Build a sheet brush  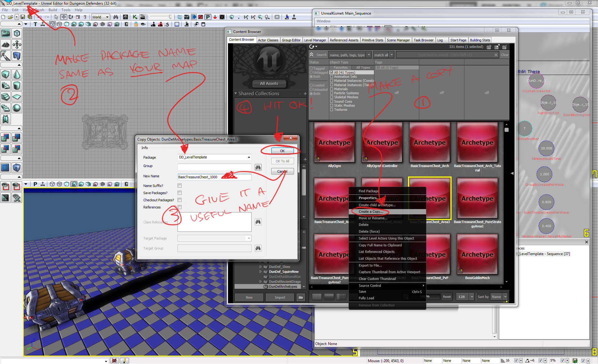click(x=17, y=97)
